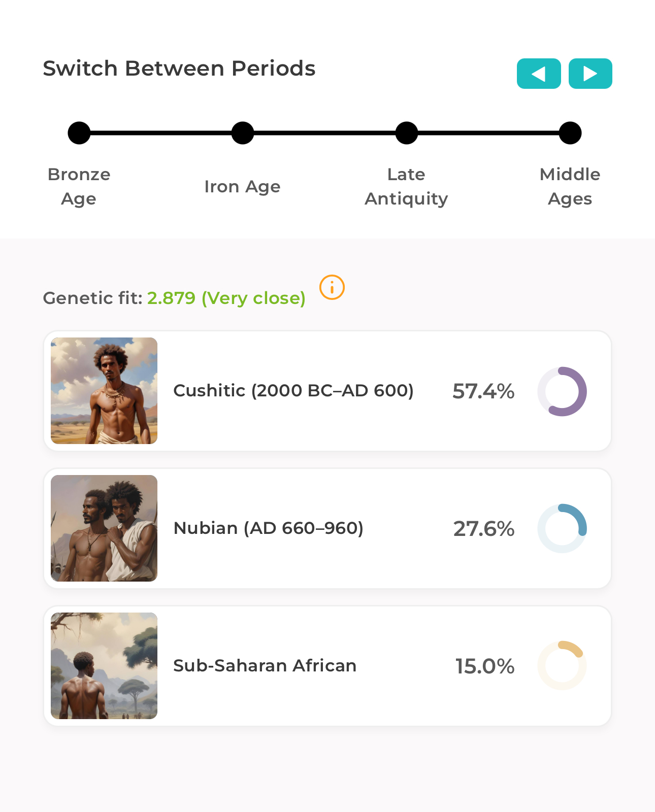Click the next period arrow button
655x812 pixels.
click(590, 74)
